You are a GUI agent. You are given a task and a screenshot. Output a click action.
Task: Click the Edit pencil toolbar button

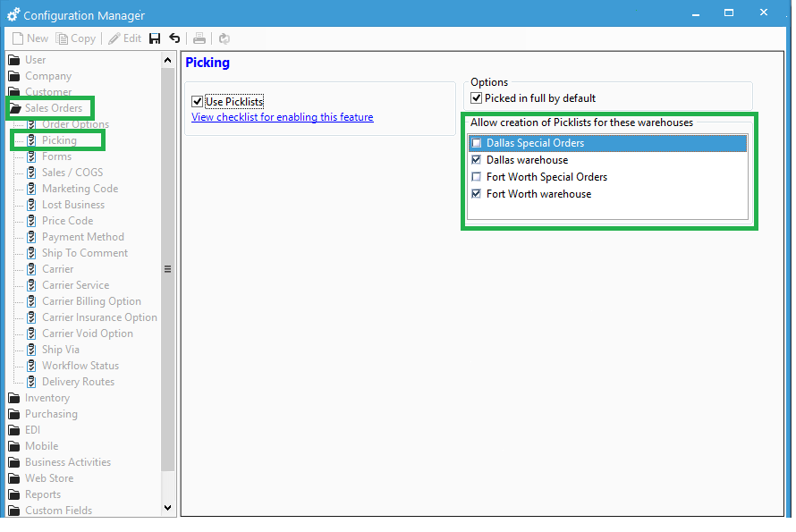(x=125, y=38)
